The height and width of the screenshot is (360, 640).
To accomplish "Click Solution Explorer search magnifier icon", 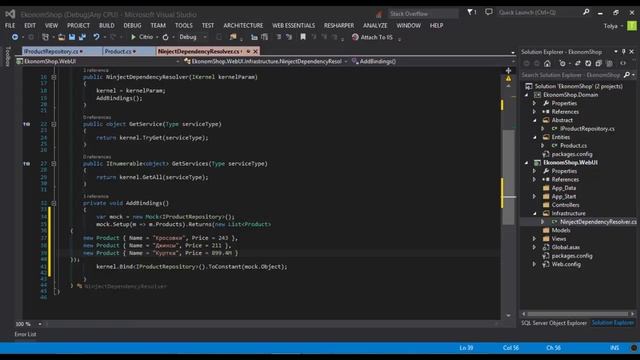I will pos(627,75).
